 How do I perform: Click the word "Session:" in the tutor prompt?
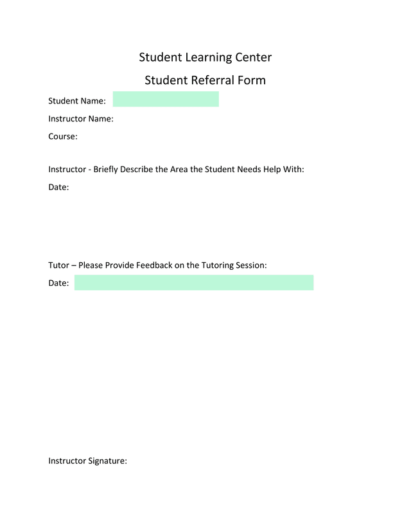[x=250, y=265]
